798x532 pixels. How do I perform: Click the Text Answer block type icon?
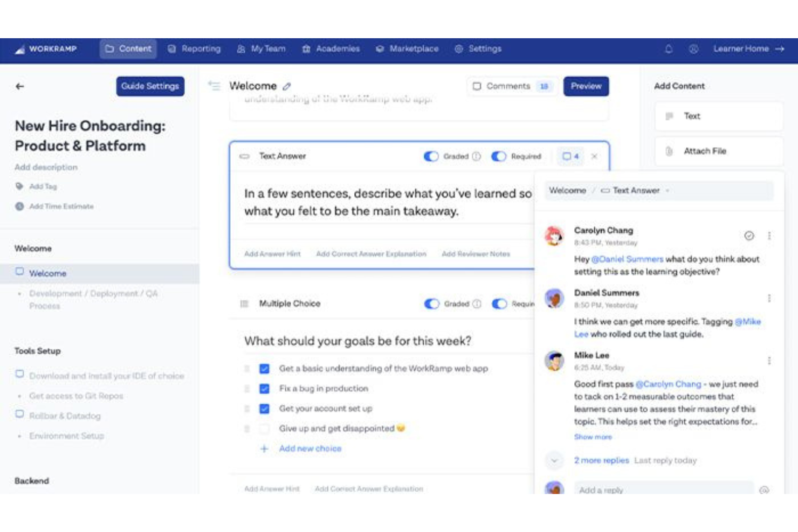[x=244, y=156]
